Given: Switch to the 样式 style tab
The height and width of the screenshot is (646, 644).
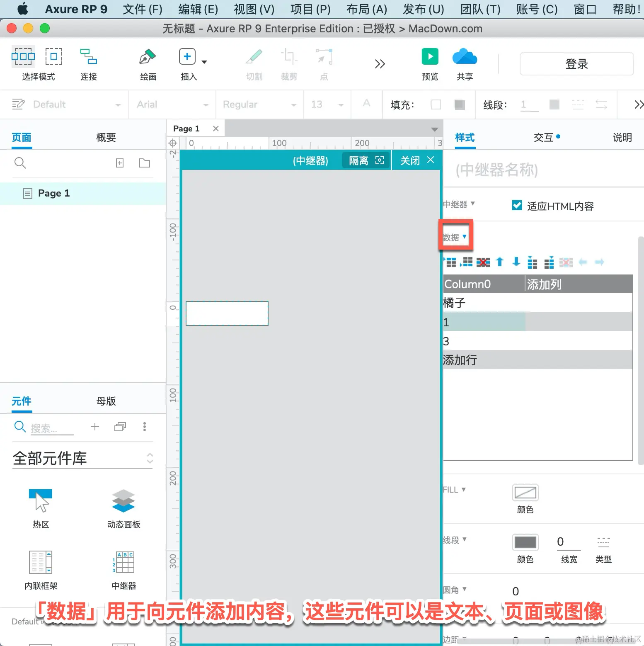Looking at the screenshot, I should [465, 138].
